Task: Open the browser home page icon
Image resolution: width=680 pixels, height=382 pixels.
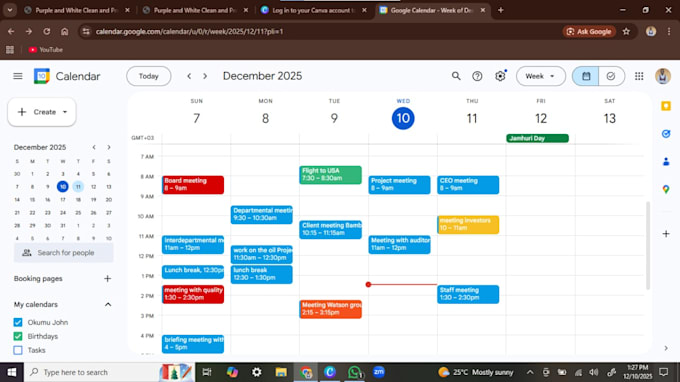Action: pyautogui.click(x=65, y=32)
